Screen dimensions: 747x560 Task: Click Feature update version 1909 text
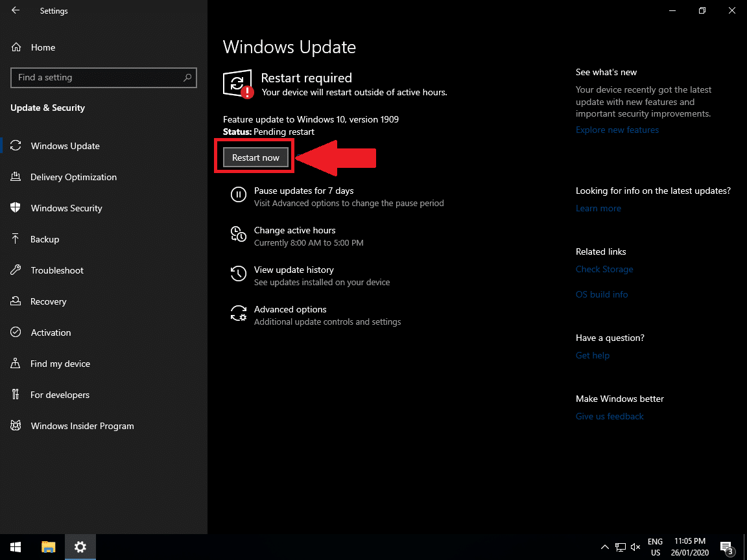tap(311, 119)
